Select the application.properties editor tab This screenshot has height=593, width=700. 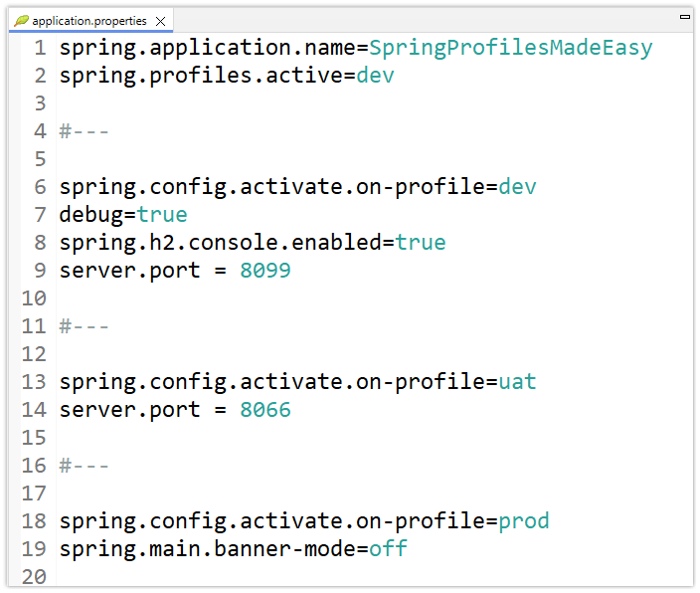pyautogui.click(x=88, y=21)
